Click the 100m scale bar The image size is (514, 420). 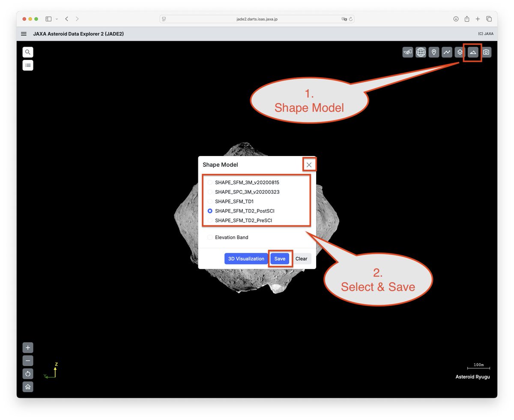(478, 366)
